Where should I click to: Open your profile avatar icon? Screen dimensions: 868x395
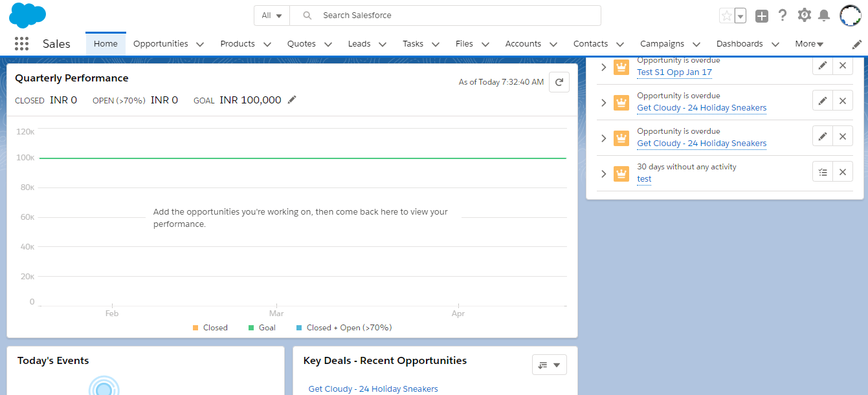click(x=850, y=14)
